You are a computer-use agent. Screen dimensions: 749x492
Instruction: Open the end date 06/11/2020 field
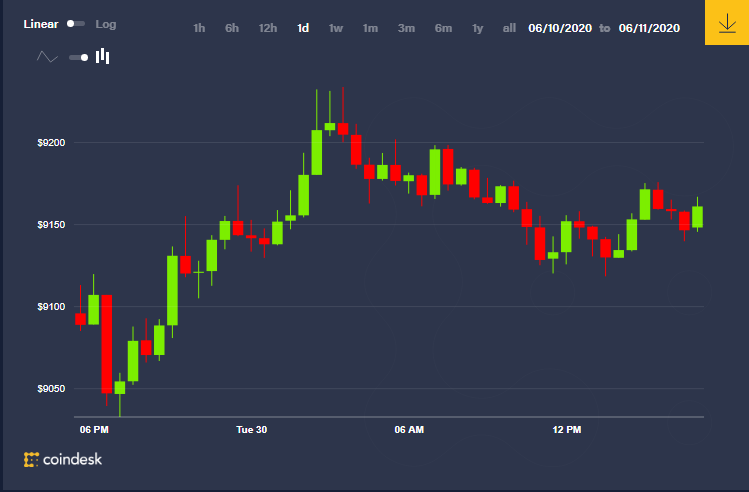tap(649, 28)
